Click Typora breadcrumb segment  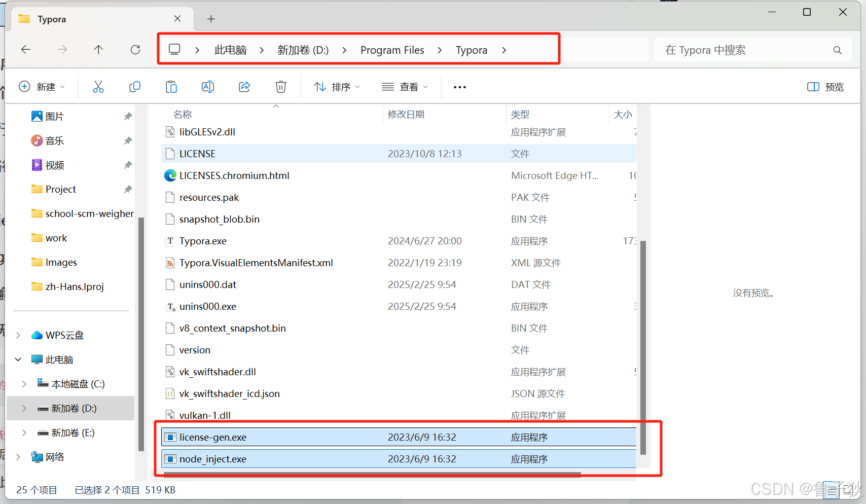pyautogui.click(x=472, y=50)
